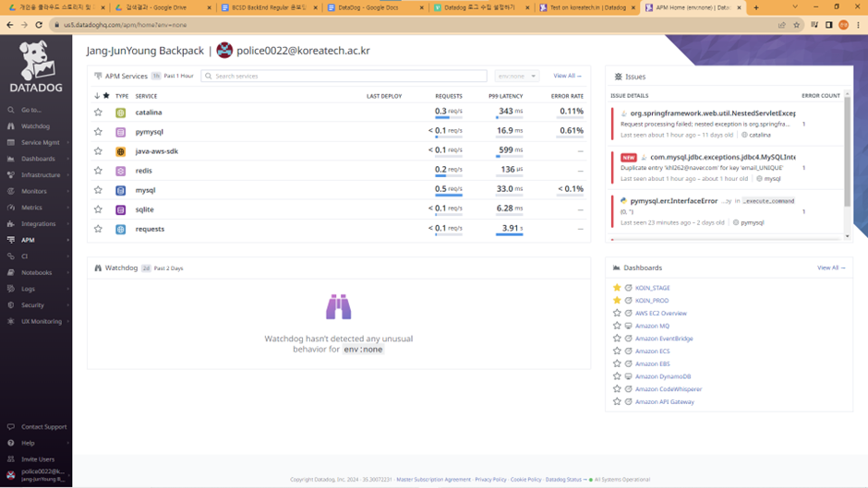The height and width of the screenshot is (488, 868).
Task: Click the Notebooks sidebar icon
Action: pyautogui.click(x=10, y=272)
